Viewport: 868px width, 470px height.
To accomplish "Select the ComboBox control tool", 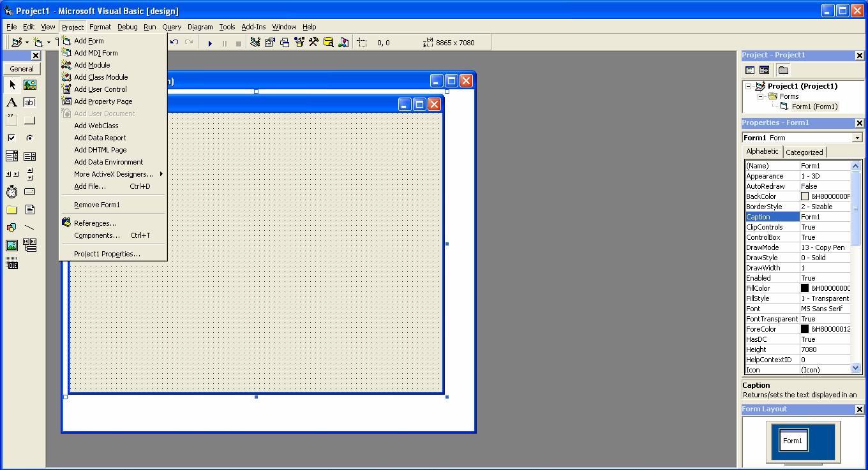I will pos(12,156).
